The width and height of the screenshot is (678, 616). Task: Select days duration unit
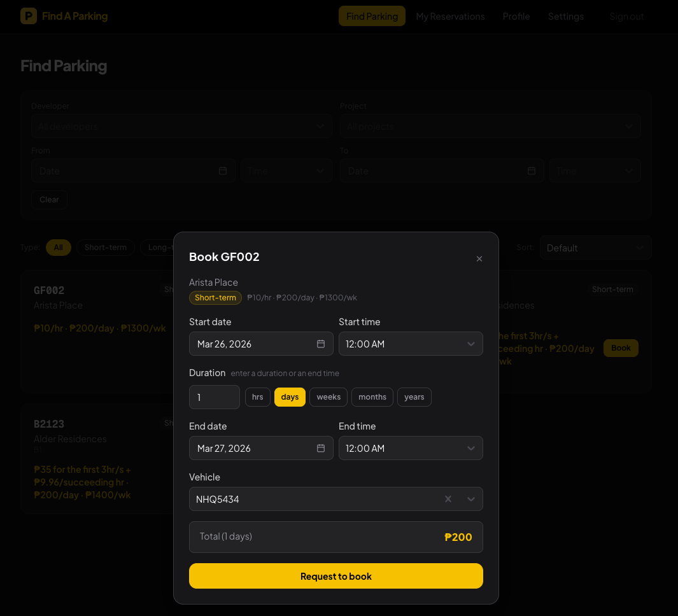tap(290, 397)
